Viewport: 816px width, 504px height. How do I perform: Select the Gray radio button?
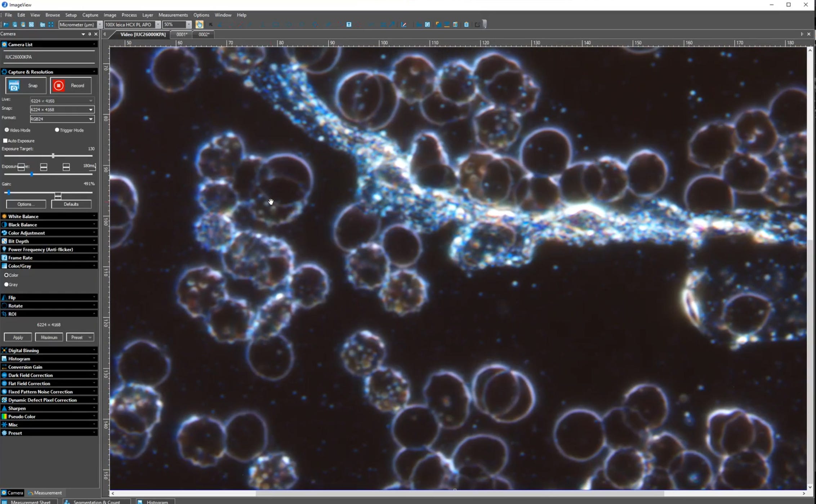point(6,284)
